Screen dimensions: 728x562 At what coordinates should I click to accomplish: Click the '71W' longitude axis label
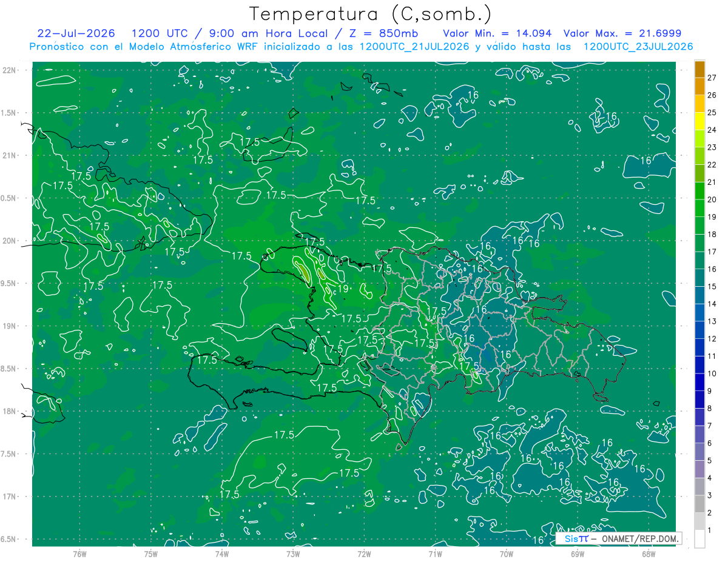[435, 554]
